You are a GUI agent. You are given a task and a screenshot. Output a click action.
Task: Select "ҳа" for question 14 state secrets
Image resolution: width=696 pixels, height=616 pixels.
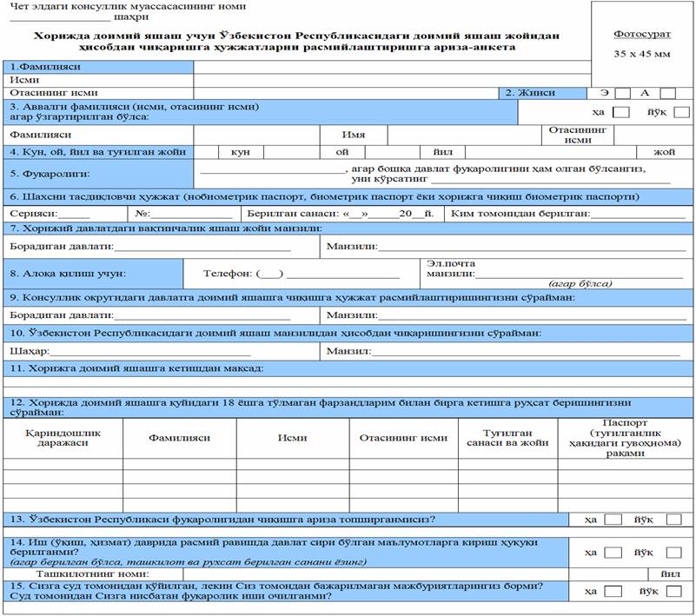tap(613, 552)
